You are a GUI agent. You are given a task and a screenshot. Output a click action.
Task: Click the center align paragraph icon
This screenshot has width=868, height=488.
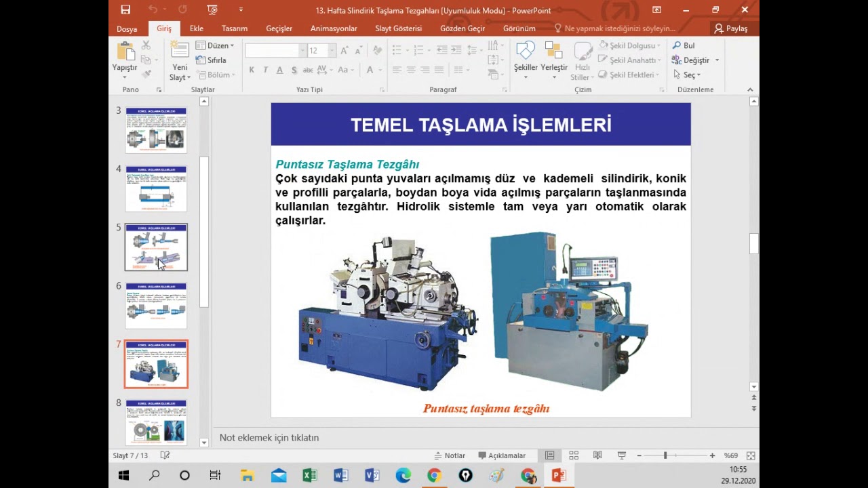tap(411, 70)
